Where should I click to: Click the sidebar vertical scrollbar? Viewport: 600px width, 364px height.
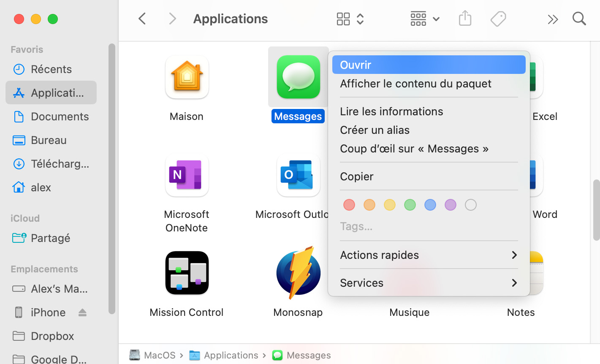click(x=112, y=179)
